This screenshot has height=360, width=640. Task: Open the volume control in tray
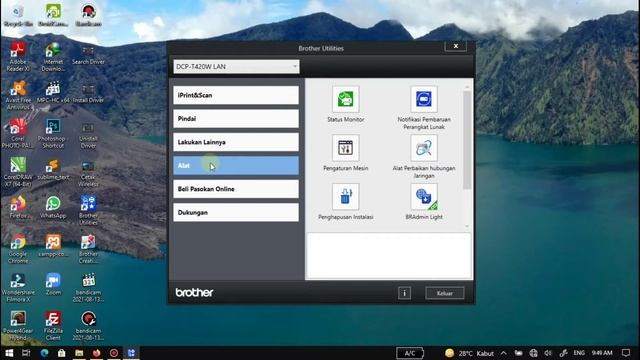548,353
